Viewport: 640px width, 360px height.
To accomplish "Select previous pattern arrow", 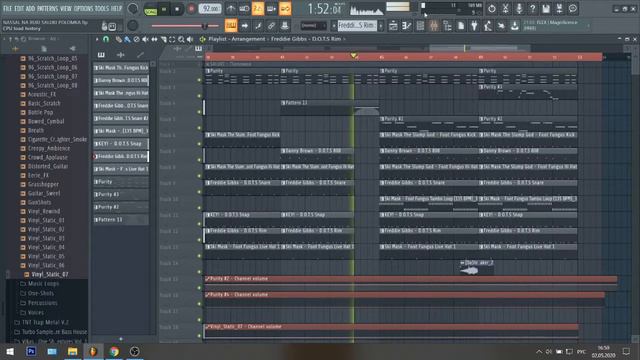I will 334,26.
